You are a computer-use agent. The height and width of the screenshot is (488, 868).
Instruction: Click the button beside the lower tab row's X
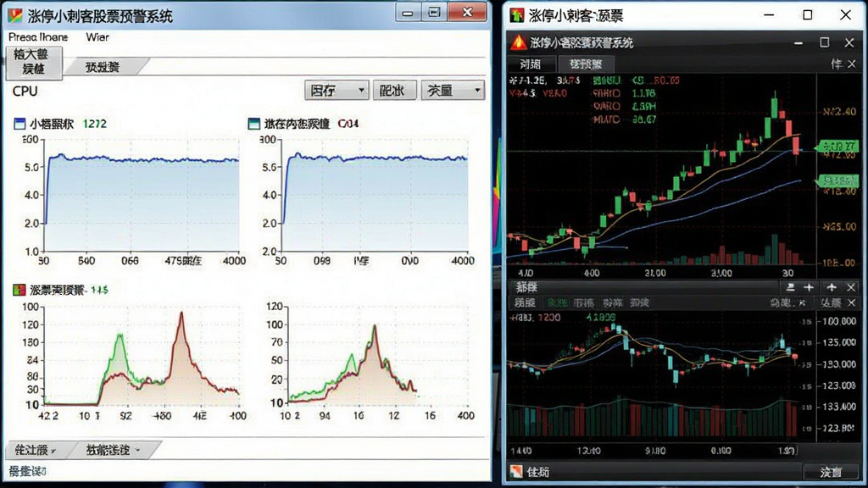point(831,303)
